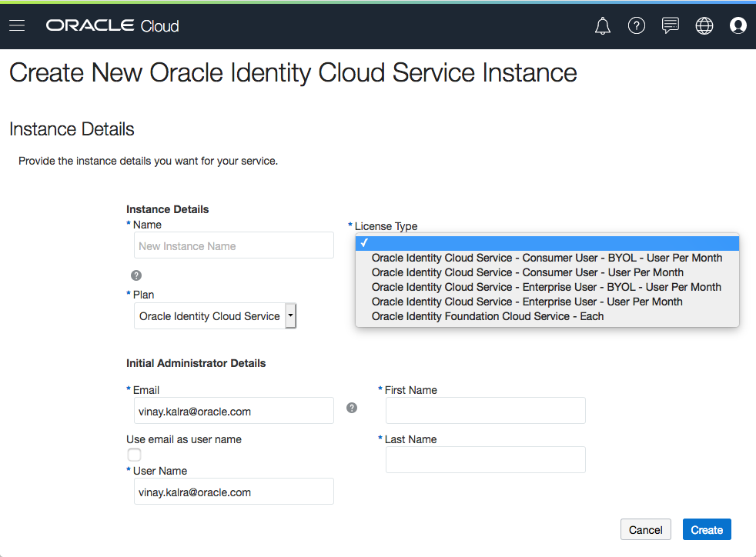756x557 pixels.
Task: Open the help question mark icon in header
Action: (637, 26)
